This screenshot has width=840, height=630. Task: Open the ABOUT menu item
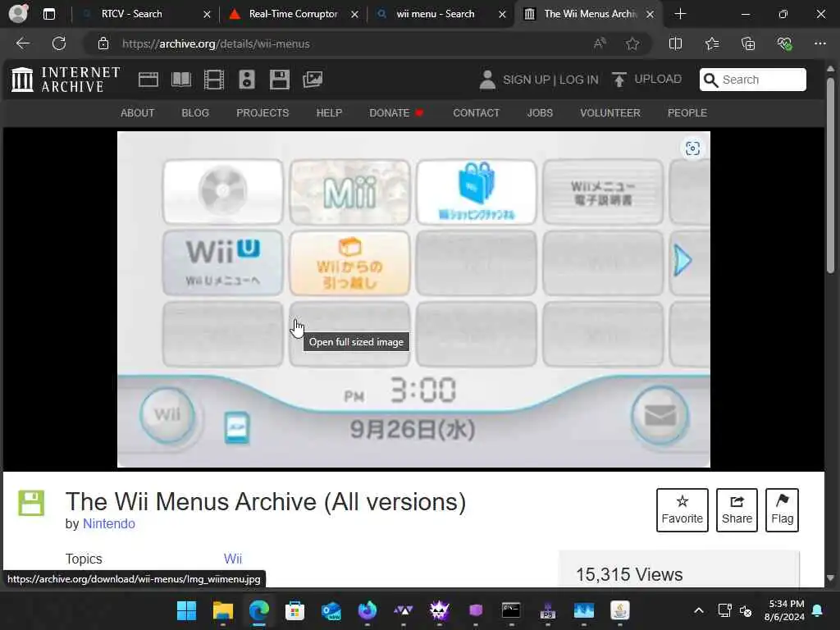(137, 113)
